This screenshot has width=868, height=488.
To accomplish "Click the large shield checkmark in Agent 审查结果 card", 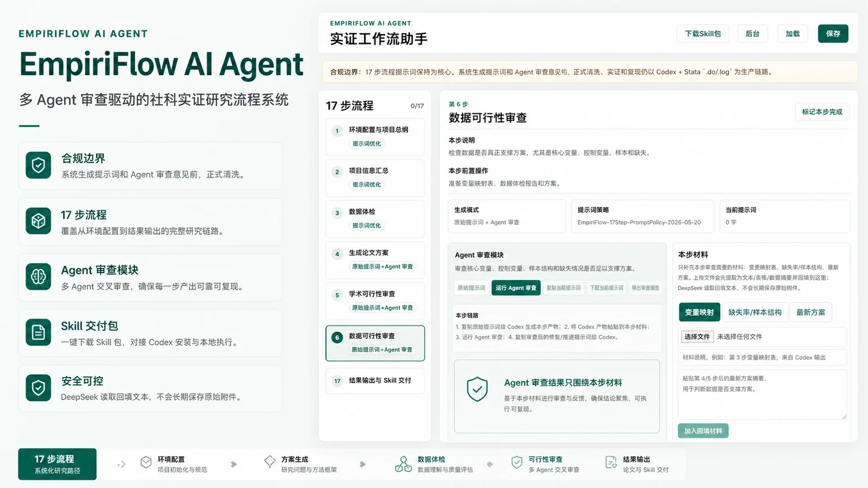I will click(x=477, y=389).
